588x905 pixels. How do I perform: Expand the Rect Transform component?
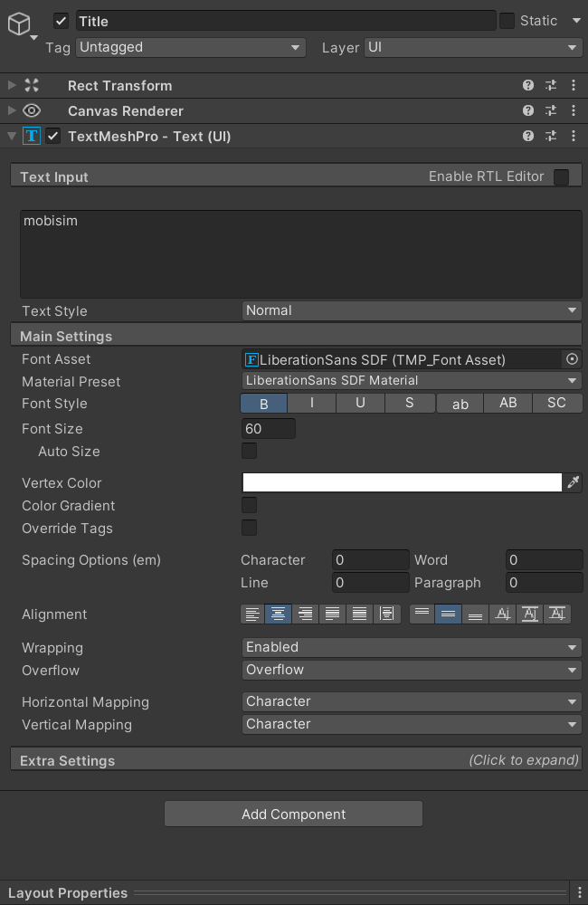[11, 85]
